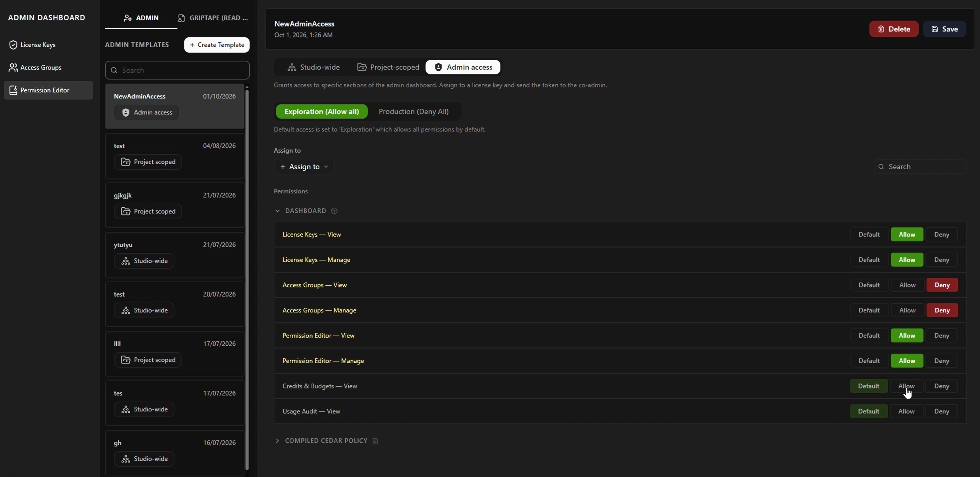Select the Admin access tab
The height and width of the screenshot is (477, 980).
coord(463,67)
